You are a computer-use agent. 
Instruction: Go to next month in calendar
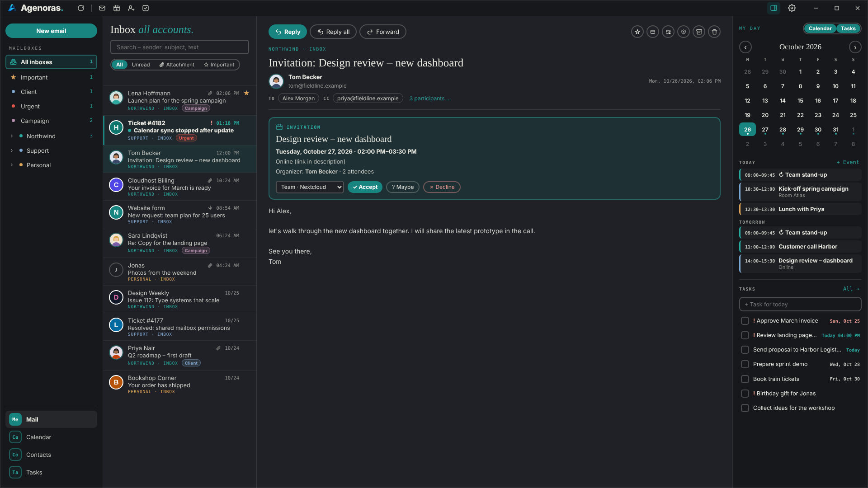click(855, 47)
